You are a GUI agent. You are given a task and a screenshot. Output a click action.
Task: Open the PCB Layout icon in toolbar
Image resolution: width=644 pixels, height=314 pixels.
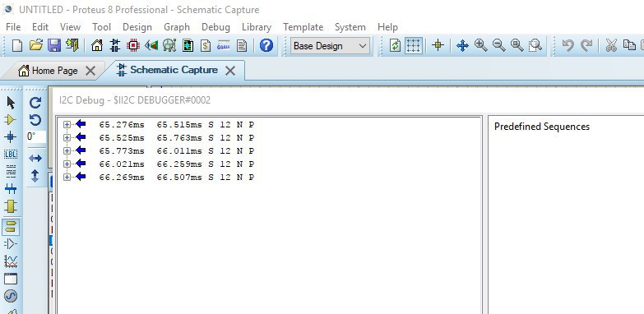pyautogui.click(x=133, y=45)
